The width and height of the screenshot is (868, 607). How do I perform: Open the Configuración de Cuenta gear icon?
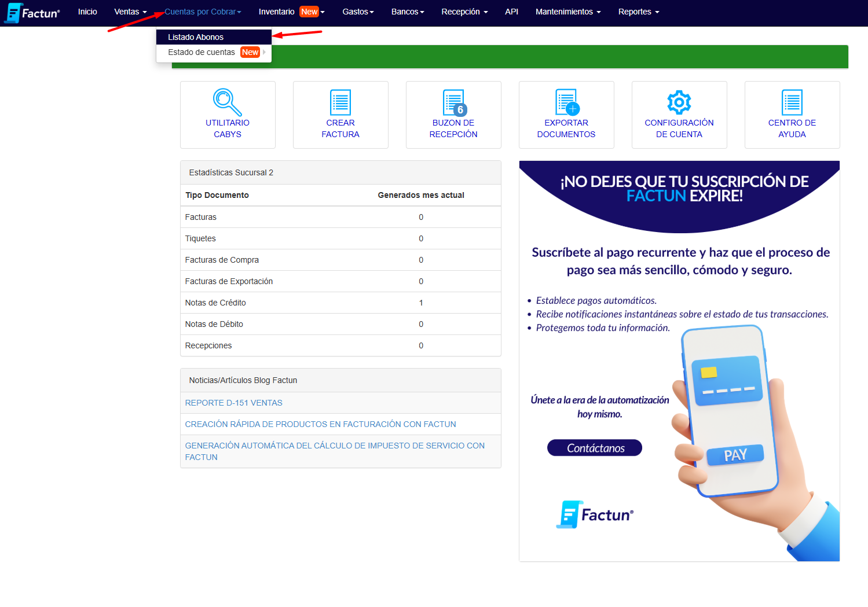coord(679,102)
